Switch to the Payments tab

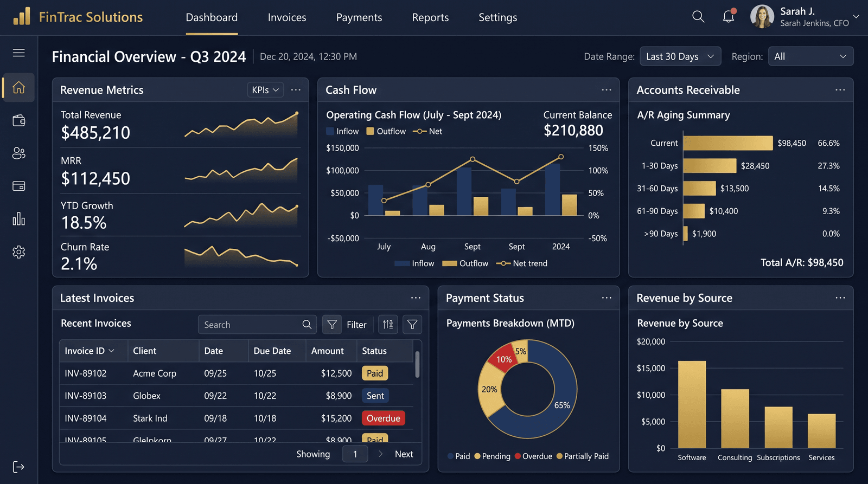359,17
